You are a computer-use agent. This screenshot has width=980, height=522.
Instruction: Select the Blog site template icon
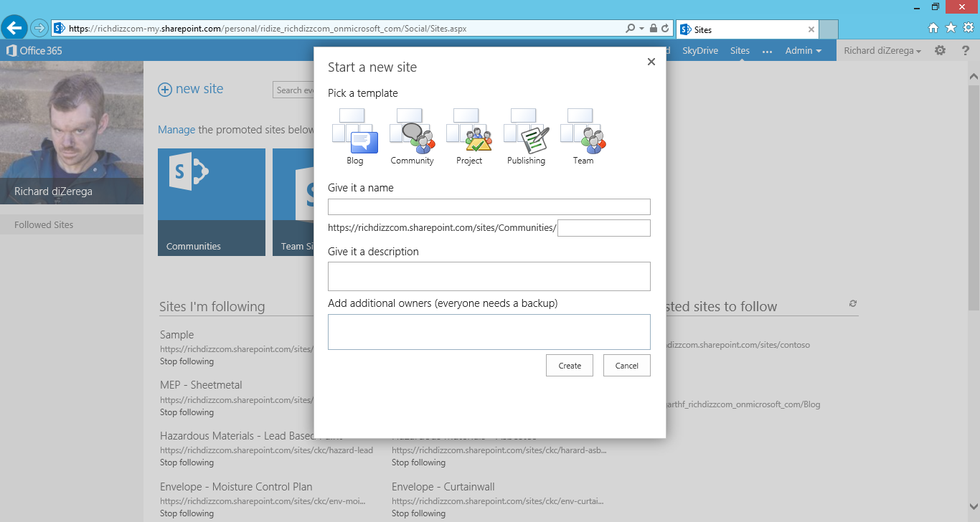coord(354,132)
